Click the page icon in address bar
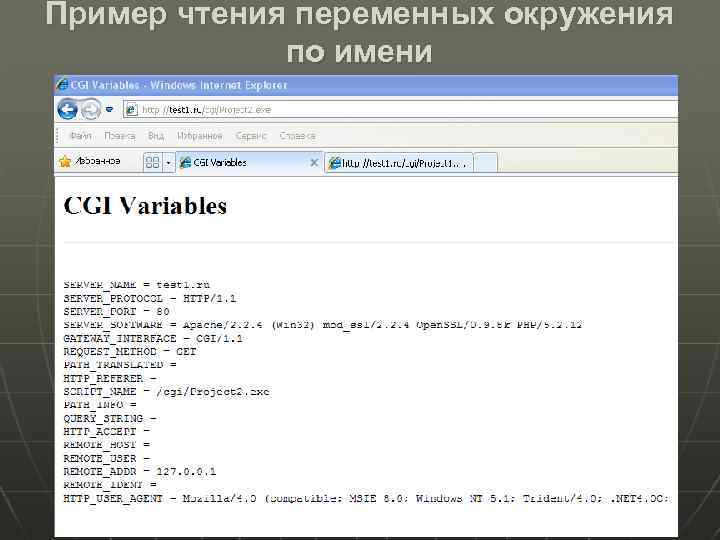Image resolution: width=720 pixels, height=540 pixels. tap(131, 110)
